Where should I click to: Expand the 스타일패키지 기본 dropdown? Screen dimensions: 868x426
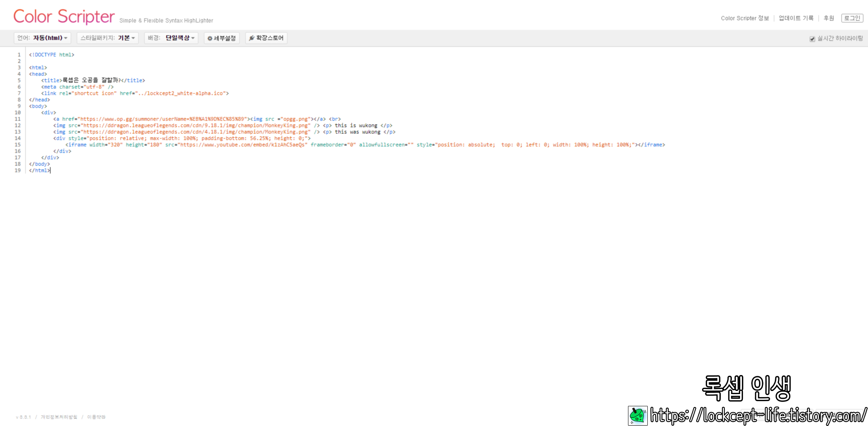107,38
